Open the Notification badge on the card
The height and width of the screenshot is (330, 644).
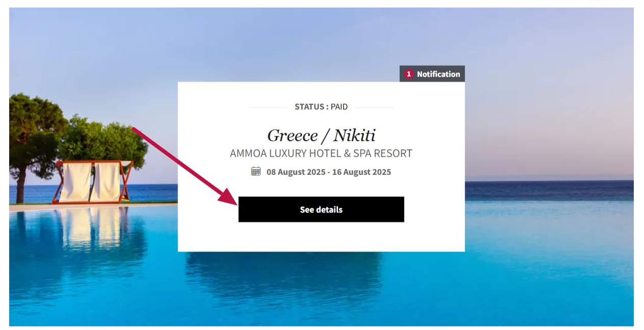point(432,74)
